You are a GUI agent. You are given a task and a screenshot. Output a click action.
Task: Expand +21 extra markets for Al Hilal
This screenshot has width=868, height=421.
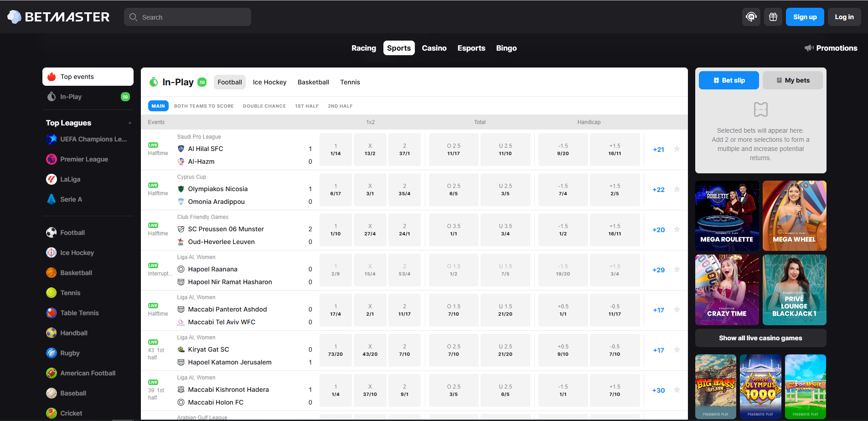658,149
